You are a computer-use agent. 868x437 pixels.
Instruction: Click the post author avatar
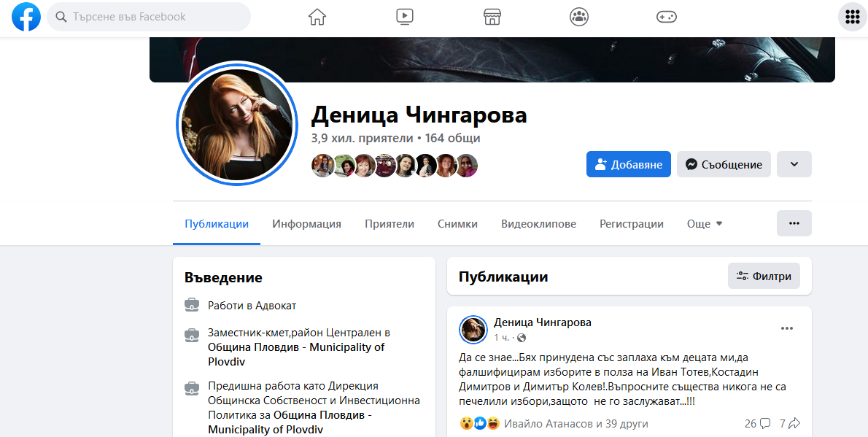tap(473, 330)
